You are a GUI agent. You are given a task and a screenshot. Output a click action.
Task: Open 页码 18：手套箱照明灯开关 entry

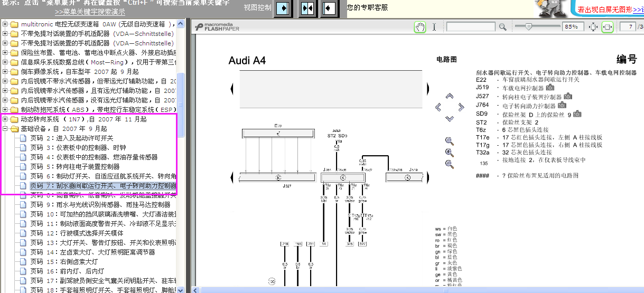[x=103, y=290]
